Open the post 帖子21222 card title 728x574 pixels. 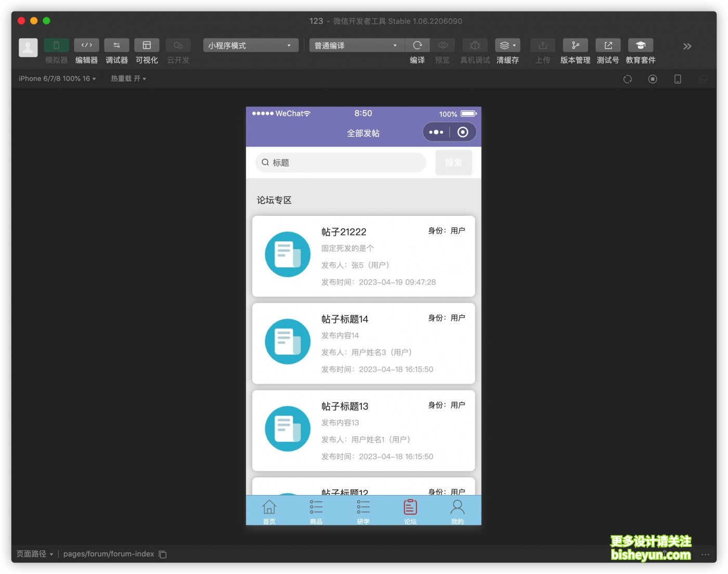tap(344, 232)
